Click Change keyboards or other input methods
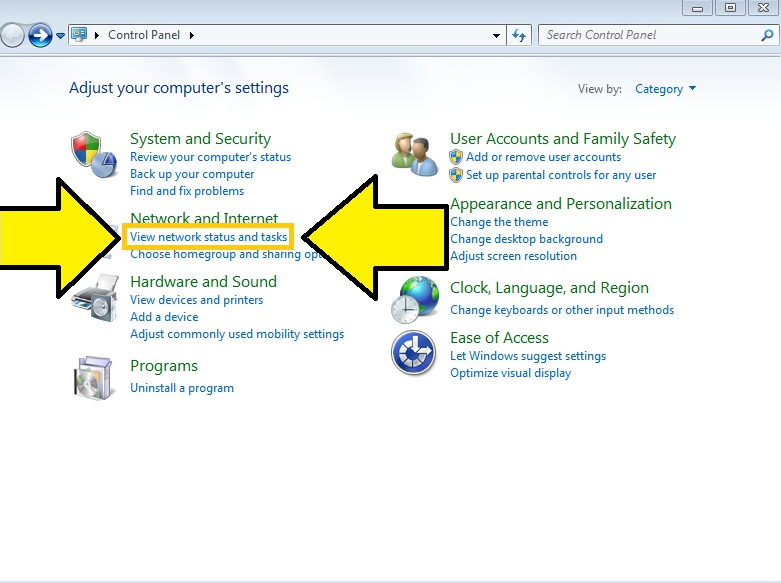The height and width of the screenshot is (583, 781). (562, 310)
